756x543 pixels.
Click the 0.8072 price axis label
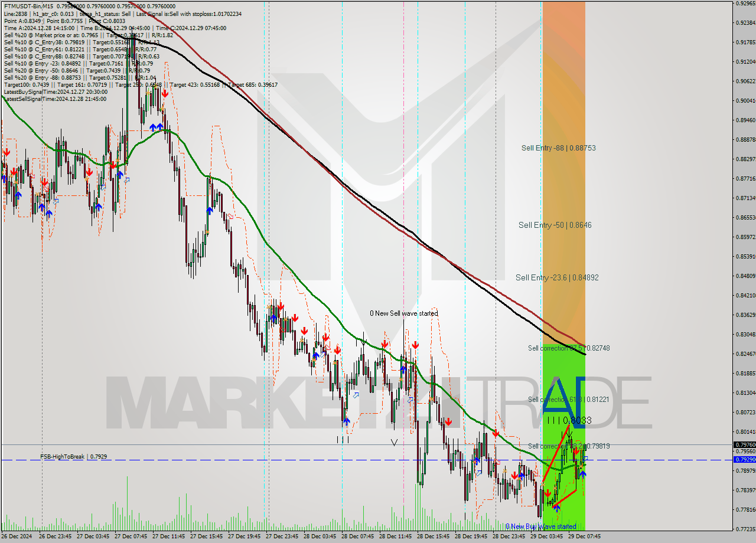(746, 412)
